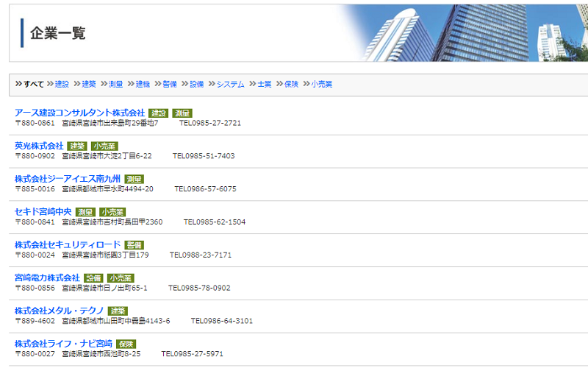Visit 株式会社ジーアイエス南九州 details
Viewport: 588px width, 368px height.
tap(67, 179)
